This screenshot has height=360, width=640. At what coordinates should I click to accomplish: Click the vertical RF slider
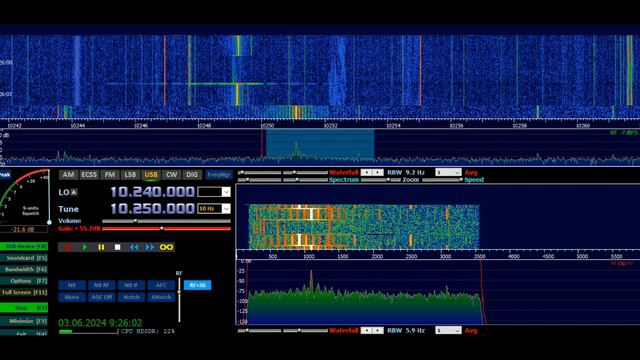[x=179, y=299]
